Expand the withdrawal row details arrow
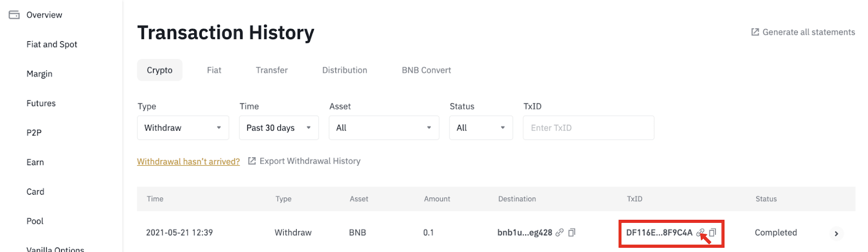The height and width of the screenshot is (252, 868). (x=836, y=234)
